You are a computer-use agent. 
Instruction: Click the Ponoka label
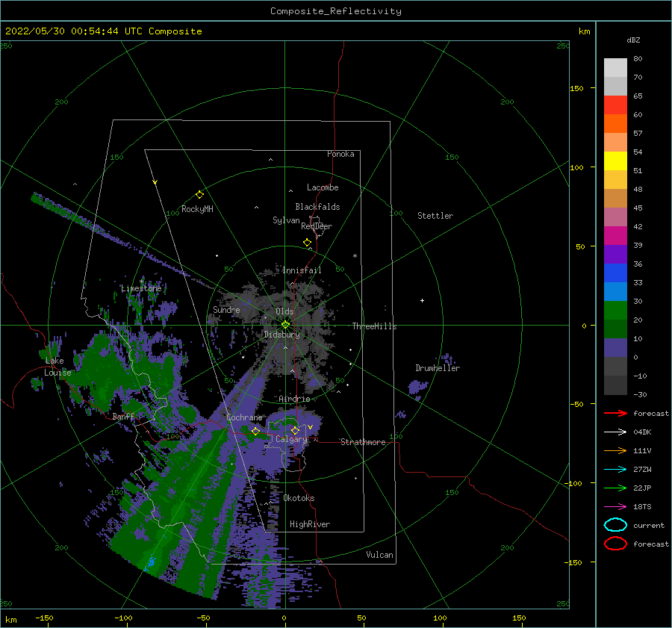(x=340, y=154)
